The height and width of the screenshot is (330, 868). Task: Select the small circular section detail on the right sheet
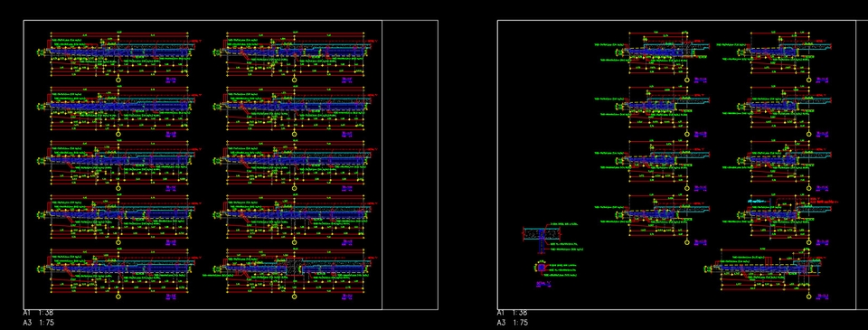(x=541, y=268)
